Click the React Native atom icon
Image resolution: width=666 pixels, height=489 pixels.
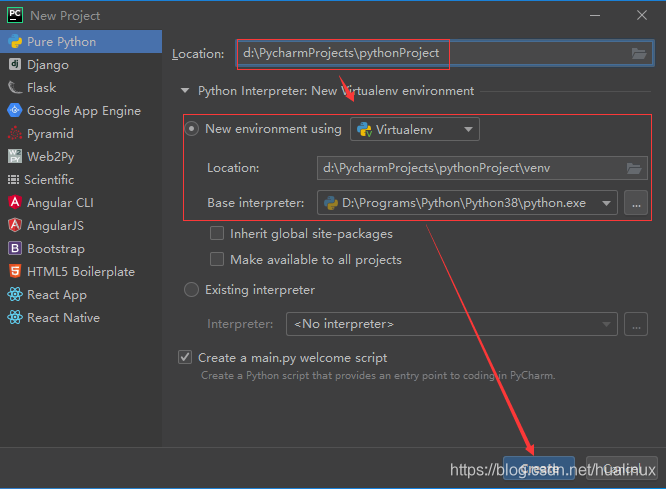(15, 317)
